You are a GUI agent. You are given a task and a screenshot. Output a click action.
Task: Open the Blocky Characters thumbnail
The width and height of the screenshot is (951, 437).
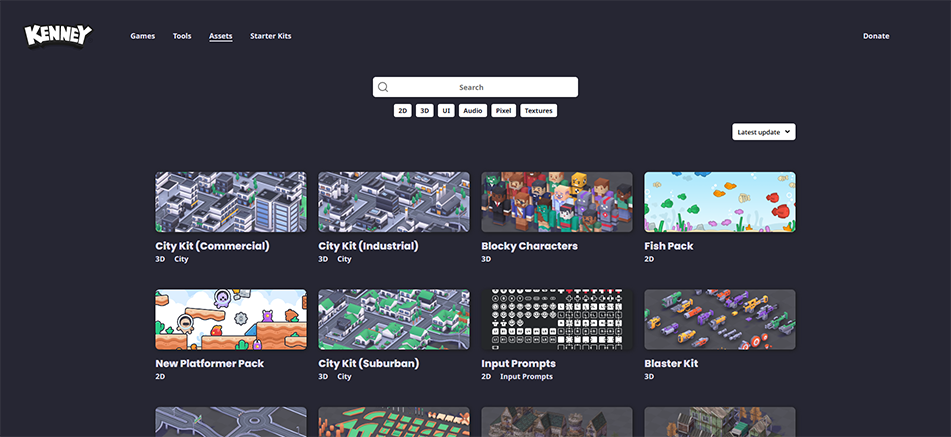point(556,202)
